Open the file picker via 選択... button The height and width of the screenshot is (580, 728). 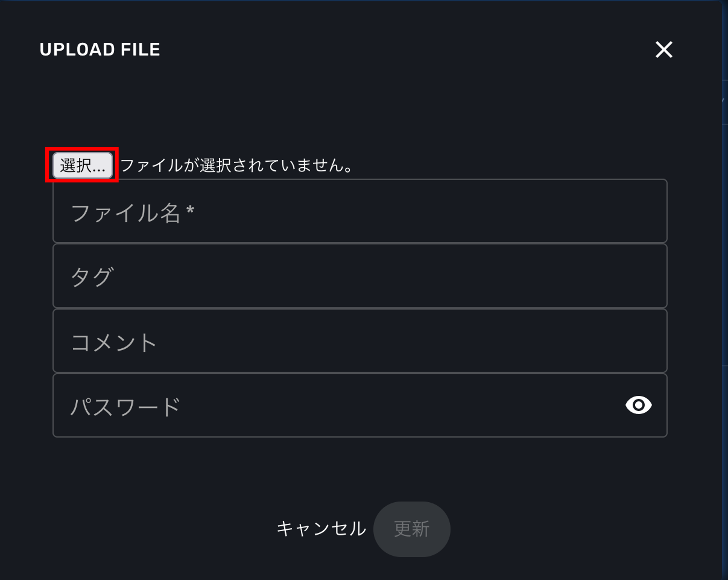82,164
